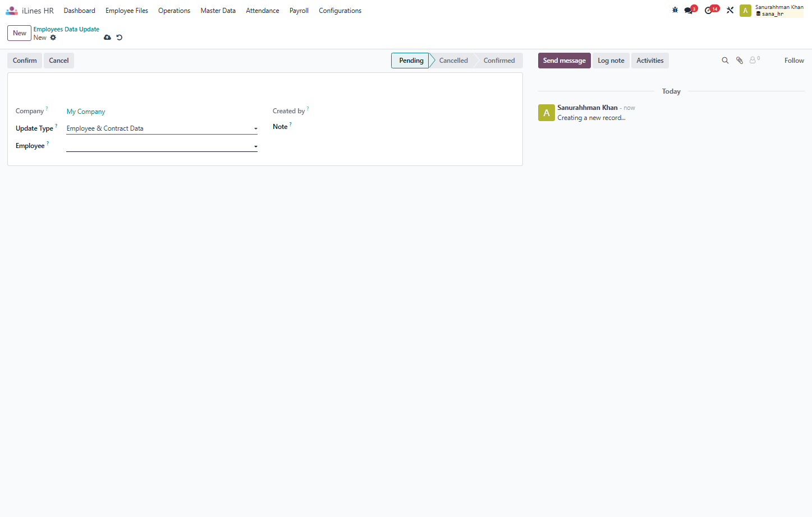Click the Created by help tooltip
This screenshot has width=812, height=517.
[308, 108]
